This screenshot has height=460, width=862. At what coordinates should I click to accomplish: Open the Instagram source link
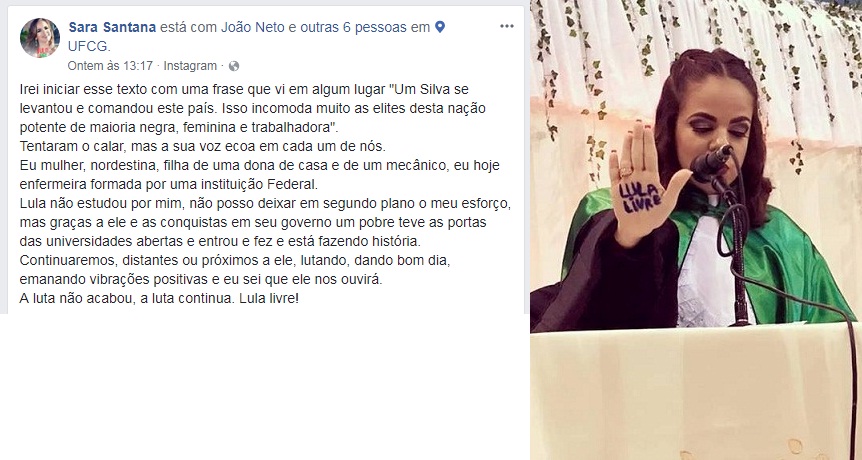(190, 66)
